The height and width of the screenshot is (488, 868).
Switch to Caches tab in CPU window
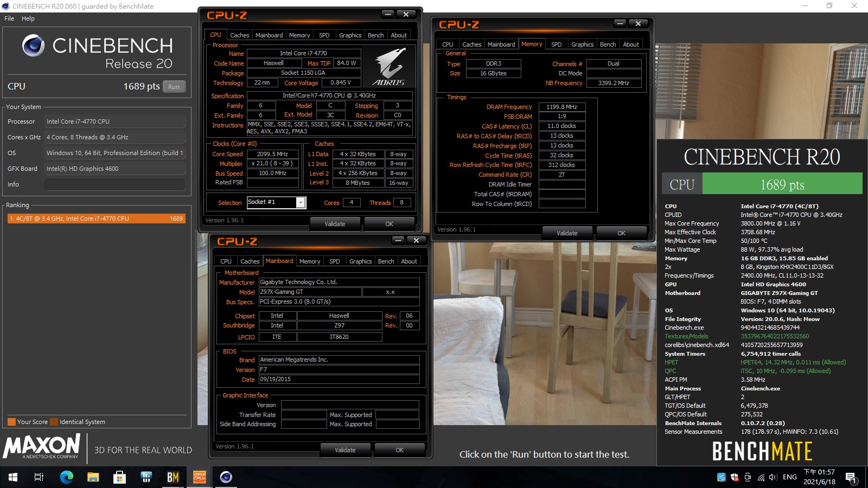click(x=239, y=35)
